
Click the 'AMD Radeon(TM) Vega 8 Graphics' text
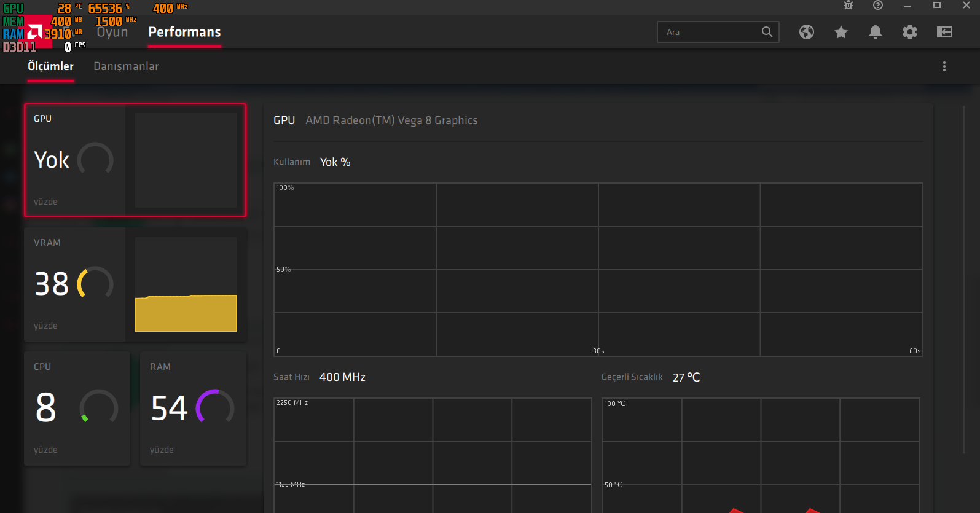coord(391,120)
